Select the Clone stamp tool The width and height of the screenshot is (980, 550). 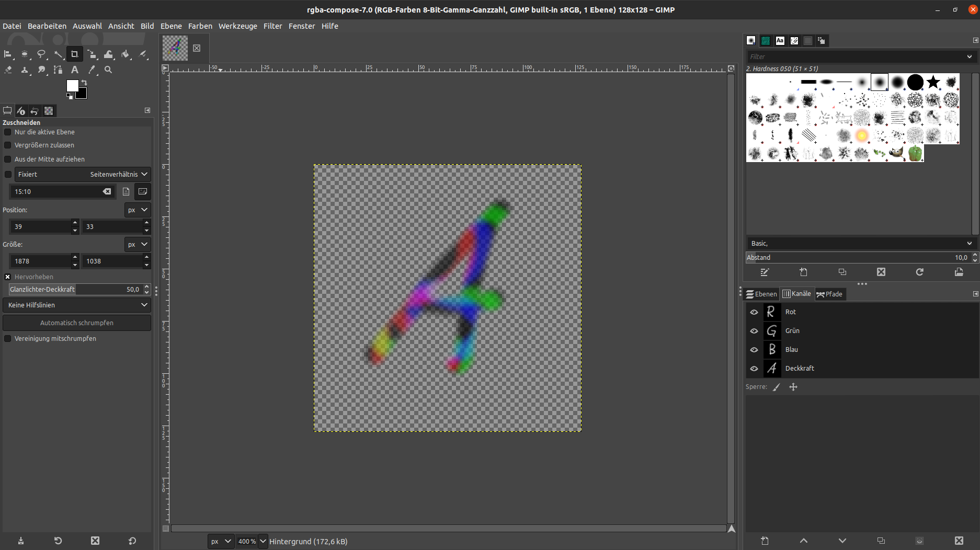(25, 70)
